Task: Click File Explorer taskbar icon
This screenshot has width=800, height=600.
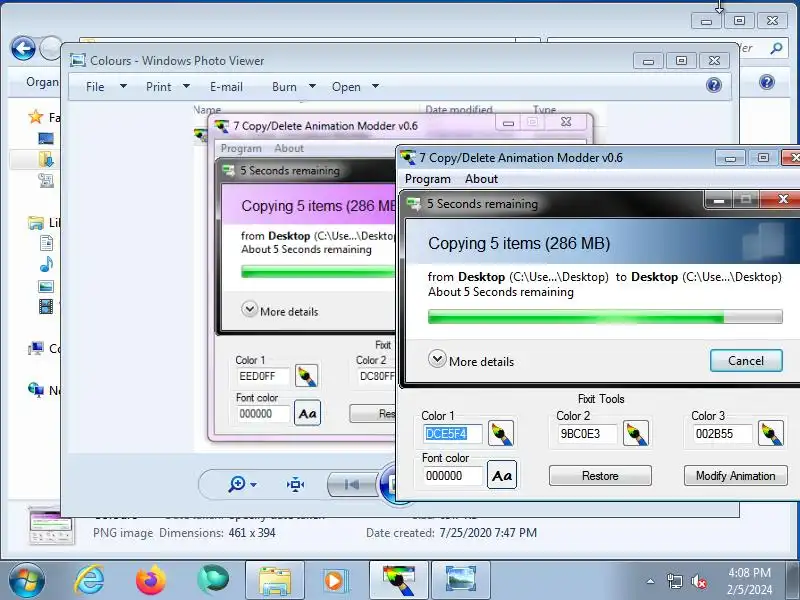Action: [x=275, y=580]
